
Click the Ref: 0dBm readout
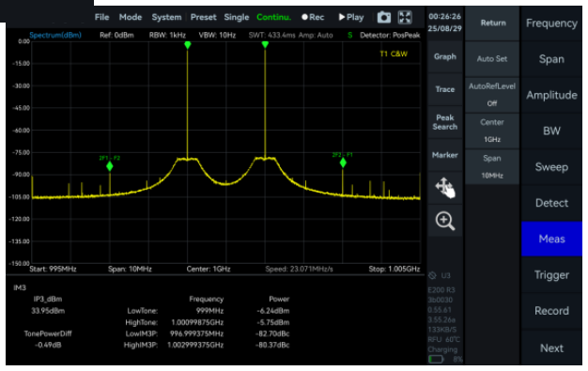click(x=116, y=36)
